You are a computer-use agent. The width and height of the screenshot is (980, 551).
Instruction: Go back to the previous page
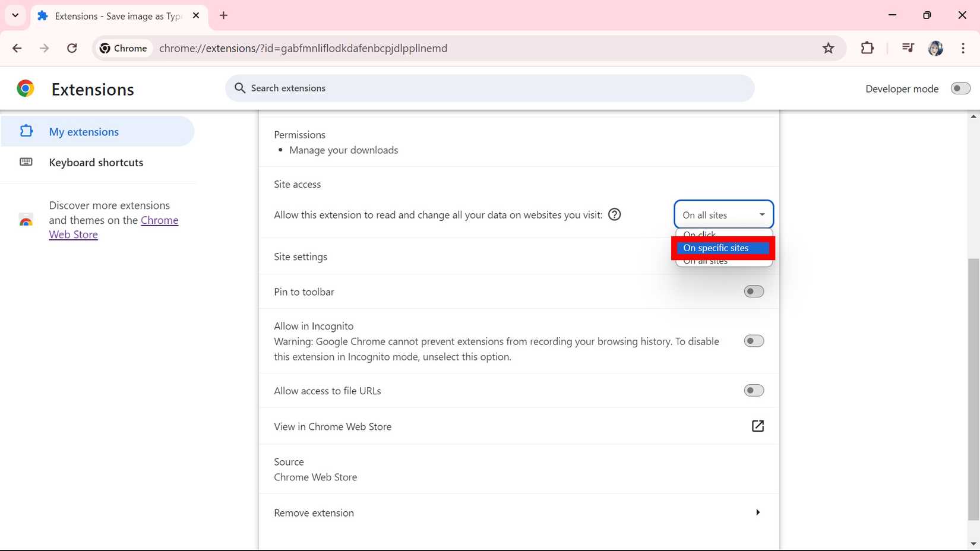click(17, 48)
